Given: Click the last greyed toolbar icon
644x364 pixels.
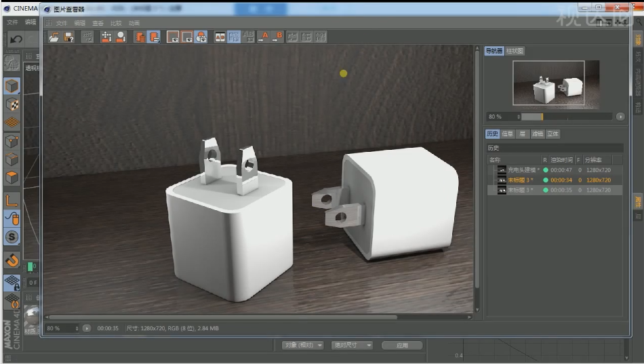Looking at the screenshot, I should point(321,37).
